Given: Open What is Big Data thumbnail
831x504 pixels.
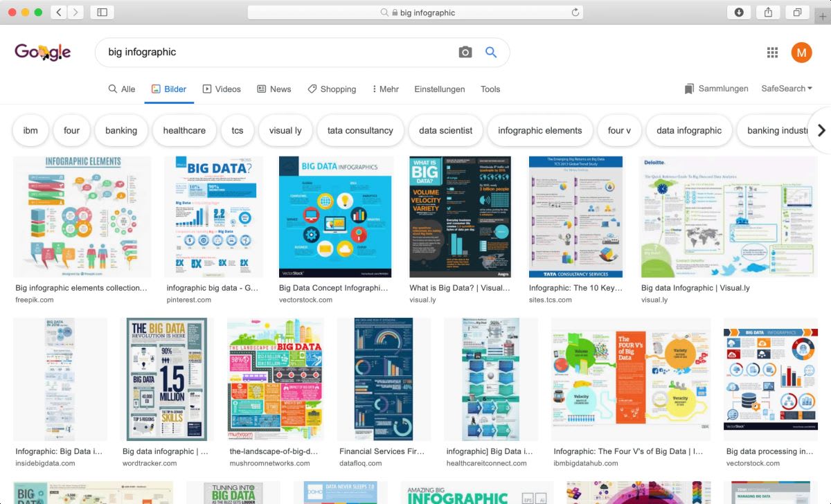Looking at the screenshot, I should [x=460, y=217].
